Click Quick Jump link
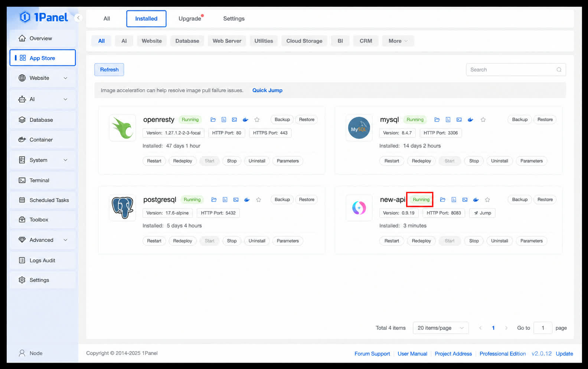Image resolution: width=588 pixels, height=369 pixels. 267,90
